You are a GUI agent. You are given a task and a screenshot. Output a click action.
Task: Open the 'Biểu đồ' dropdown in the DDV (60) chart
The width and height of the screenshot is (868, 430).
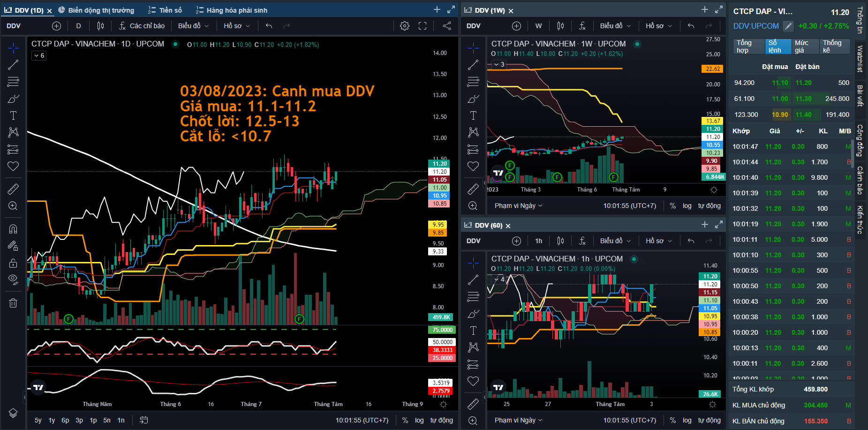(615, 241)
